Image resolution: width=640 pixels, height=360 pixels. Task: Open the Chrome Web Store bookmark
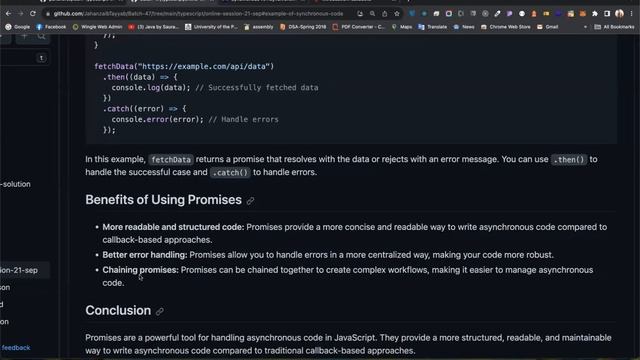click(x=505, y=27)
